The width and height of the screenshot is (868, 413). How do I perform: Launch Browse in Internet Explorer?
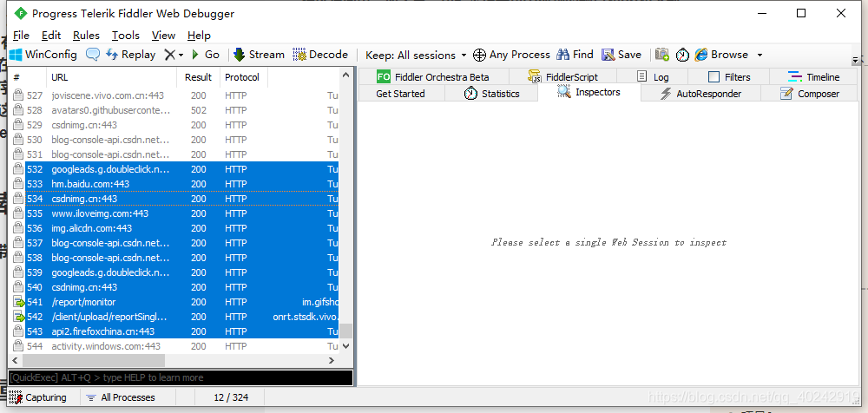tap(721, 55)
